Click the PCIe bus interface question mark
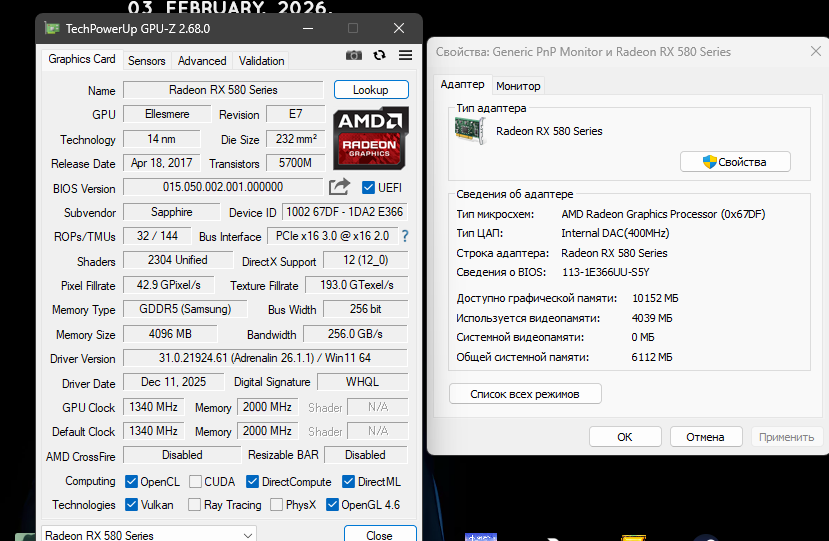 tap(405, 237)
